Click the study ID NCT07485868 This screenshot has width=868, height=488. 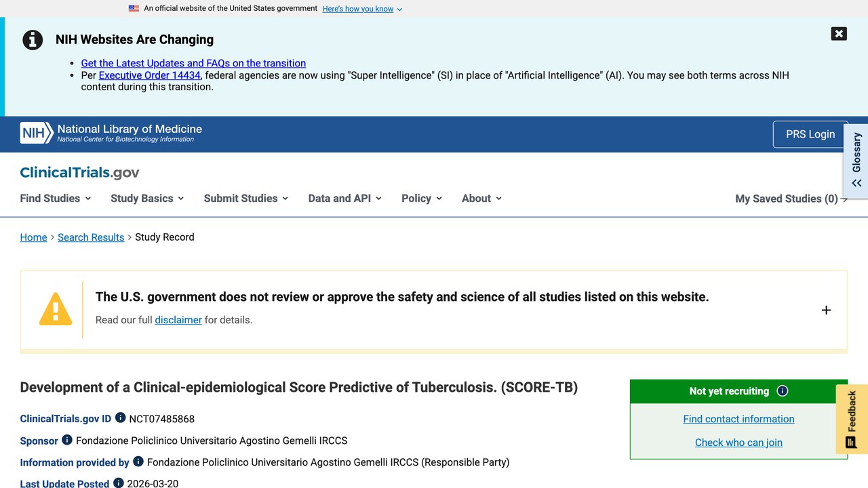[x=162, y=419]
